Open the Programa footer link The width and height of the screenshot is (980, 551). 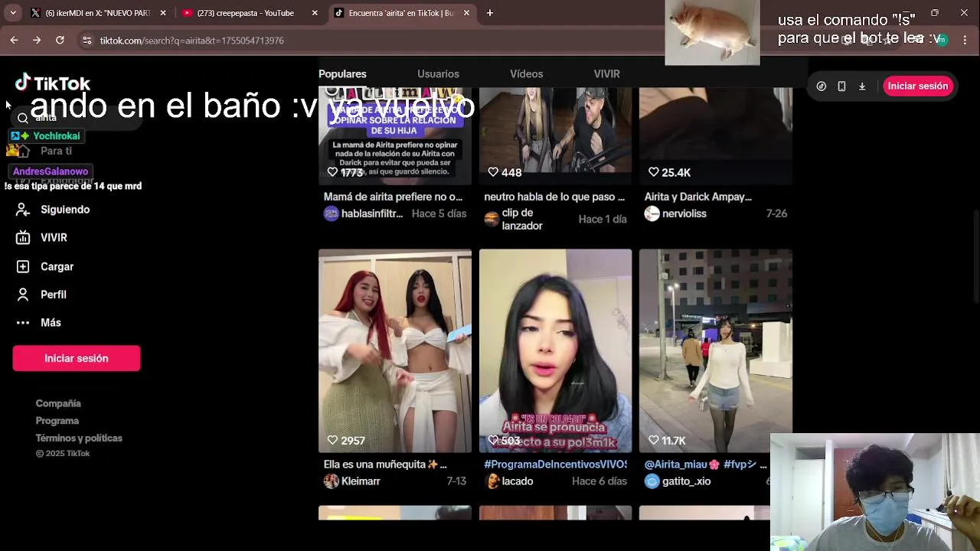(57, 421)
